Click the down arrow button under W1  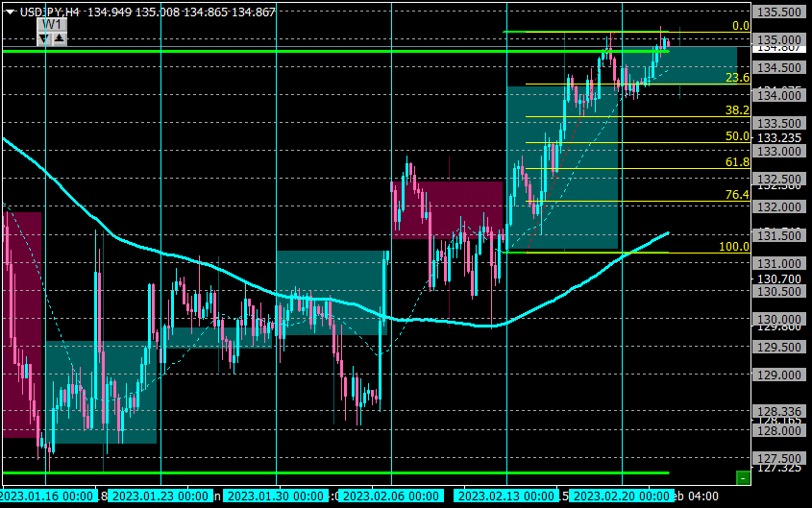point(44,38)
